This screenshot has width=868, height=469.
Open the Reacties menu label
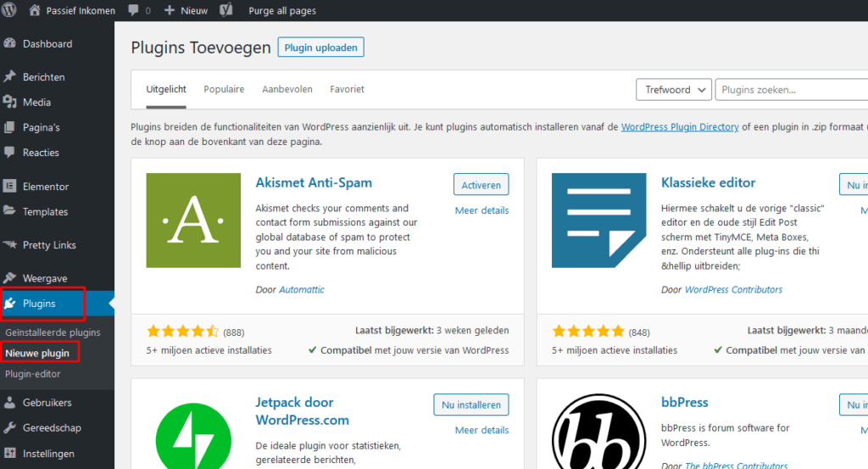click(41, 153)
